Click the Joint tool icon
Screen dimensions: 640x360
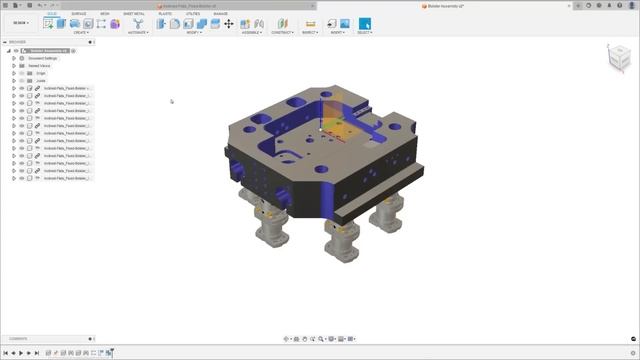(259, 24)
